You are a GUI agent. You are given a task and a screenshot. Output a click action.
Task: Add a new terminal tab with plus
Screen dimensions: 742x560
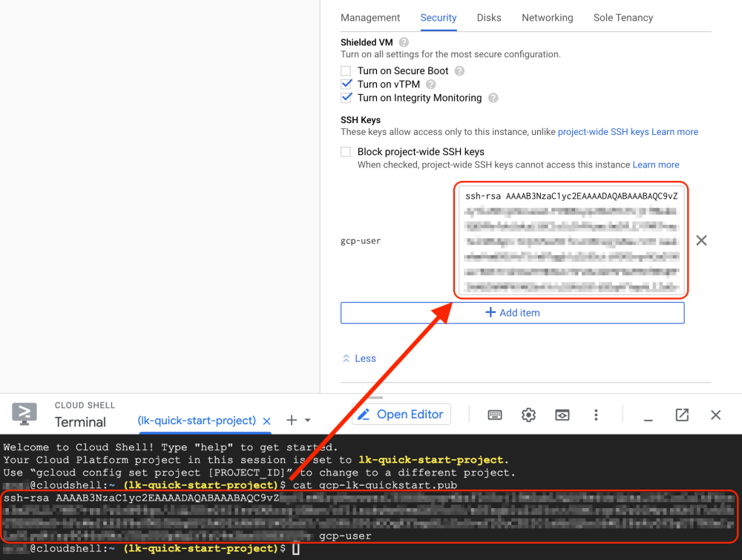point(292,420)
